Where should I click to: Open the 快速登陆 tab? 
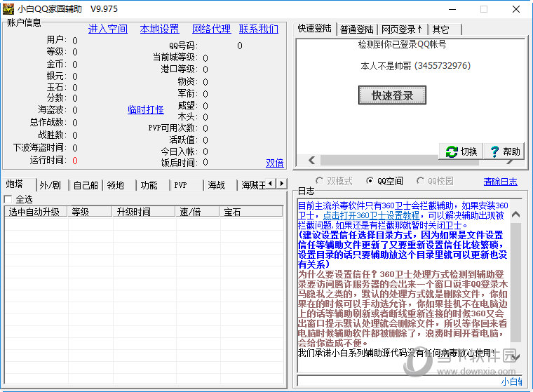point(315,29)
